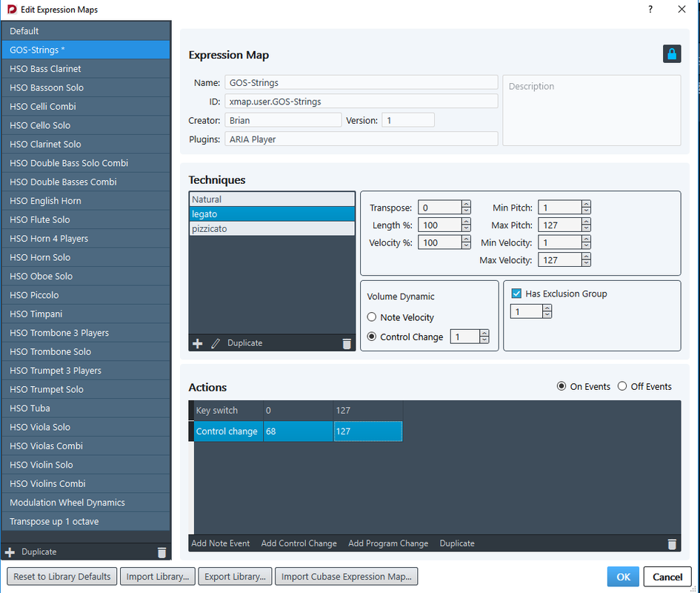The image size is (700, 593).
Task: Delete the technique with the Techniques trash icon
Action: (x=347, y=343)
